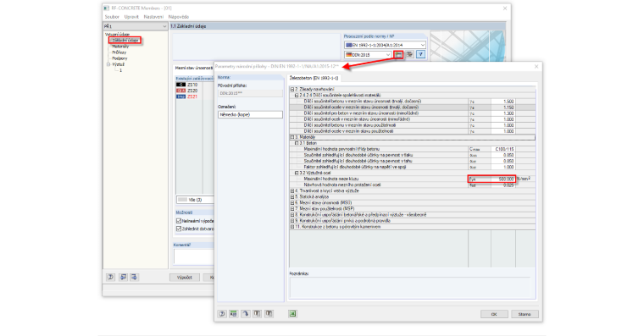Open national annex parameters icon beside DIN:2015

point(398,54)
